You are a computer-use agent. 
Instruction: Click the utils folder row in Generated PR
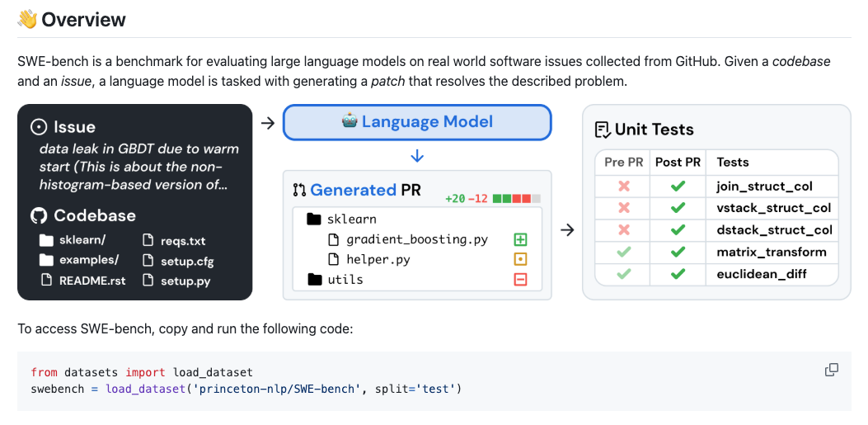417,279
